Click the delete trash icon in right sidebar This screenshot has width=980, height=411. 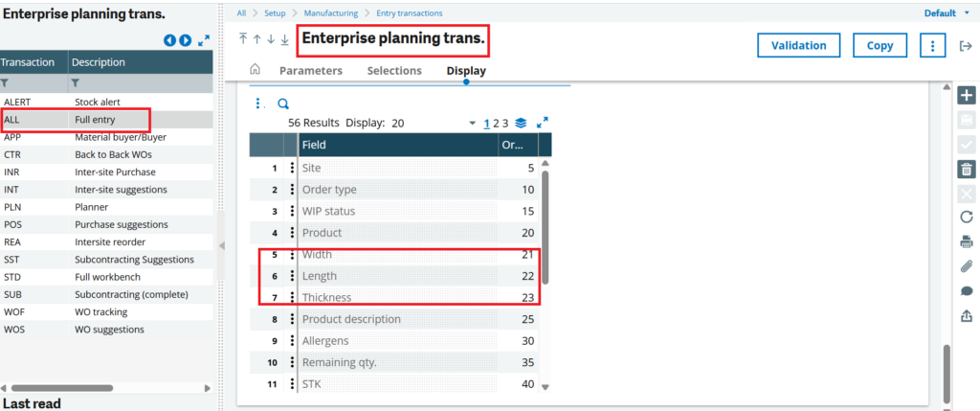tap(967, 169)
